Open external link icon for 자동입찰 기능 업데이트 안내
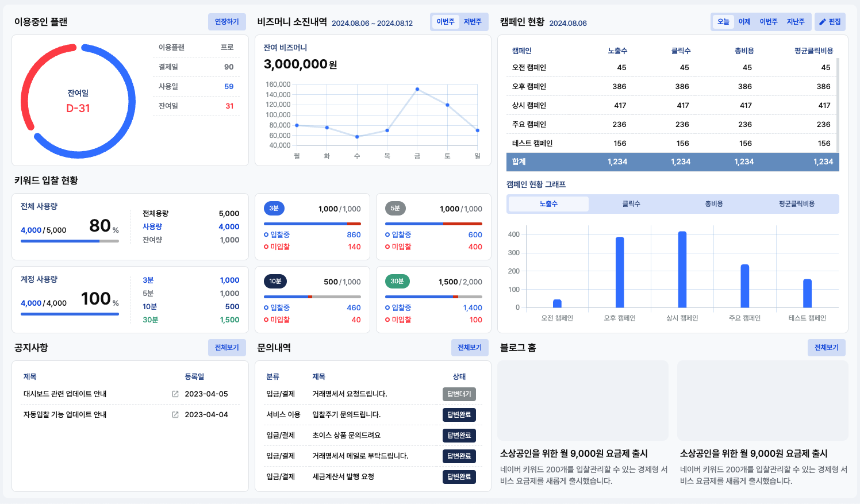 point(175,415)
